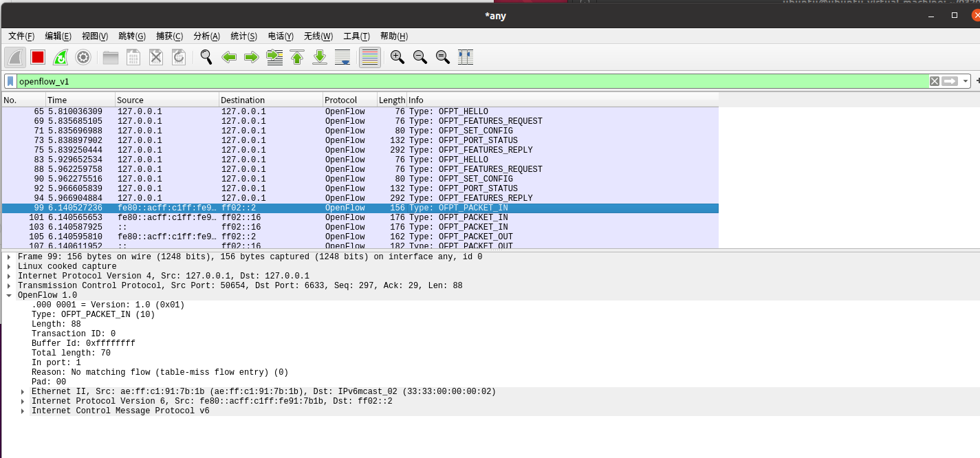980x458 pixels.
Task: Collapse the OpenFlow 1.0 section
Action: (9, 296)
